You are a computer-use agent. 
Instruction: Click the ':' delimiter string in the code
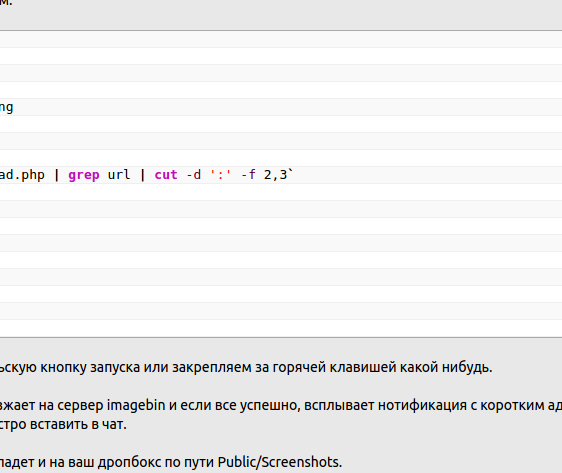[x=220, y=175]
